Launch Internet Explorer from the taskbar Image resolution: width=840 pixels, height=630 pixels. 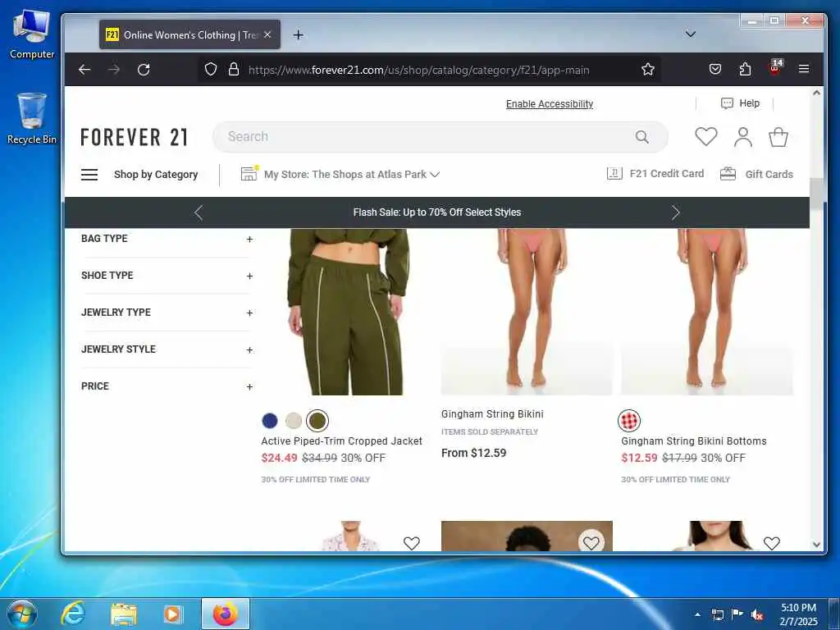click(x=73, y=614)
